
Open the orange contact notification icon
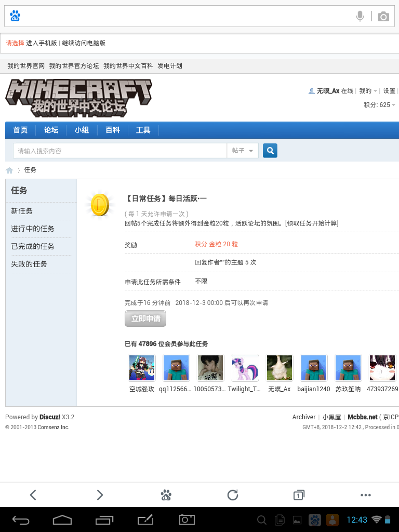[x=332, y=520]
